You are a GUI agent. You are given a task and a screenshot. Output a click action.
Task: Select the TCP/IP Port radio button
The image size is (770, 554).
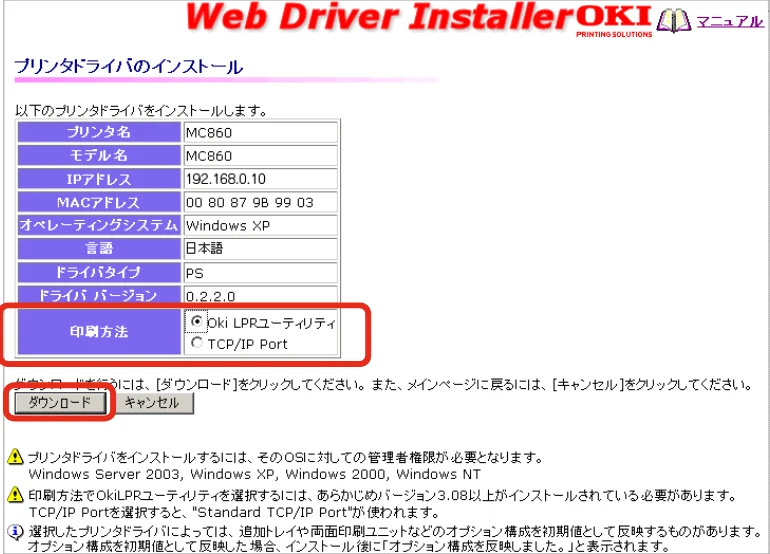(x=196, y=342)
